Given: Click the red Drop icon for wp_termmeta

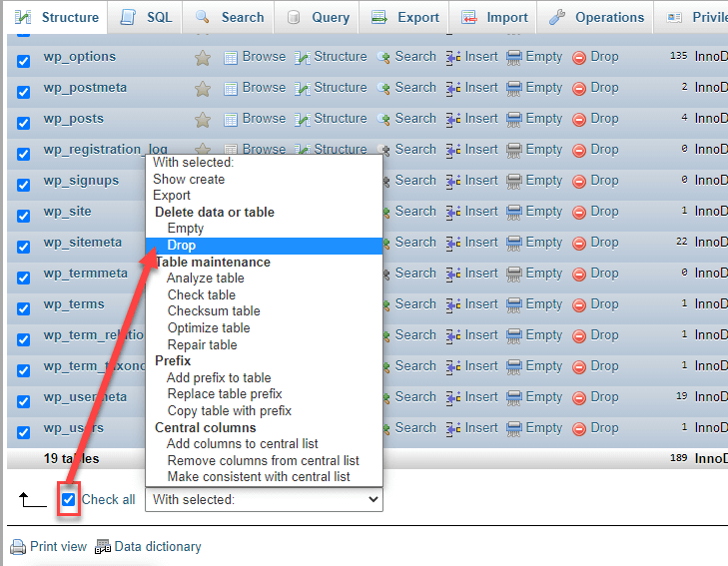Looking at the screenshot, I should 579,275.
